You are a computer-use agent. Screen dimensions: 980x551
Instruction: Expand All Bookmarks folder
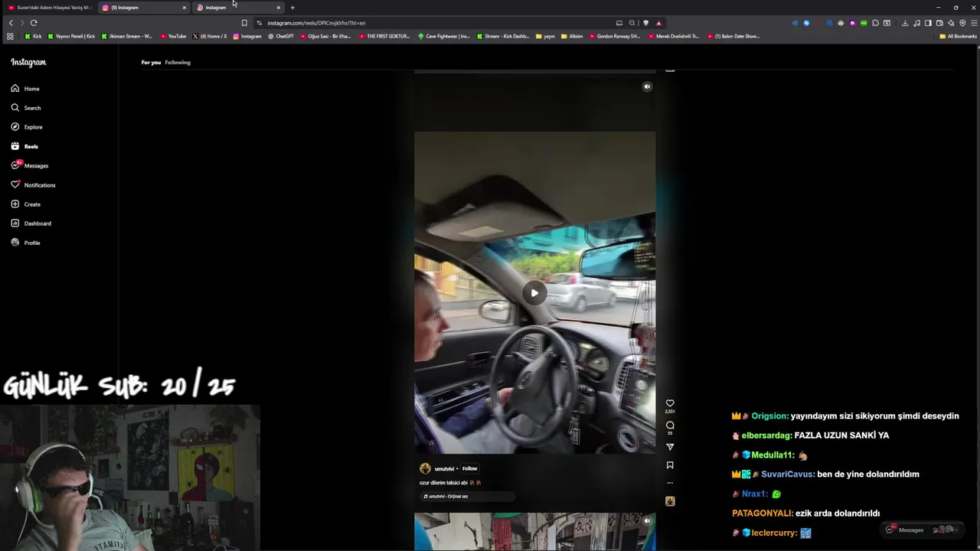coord(958,36)
